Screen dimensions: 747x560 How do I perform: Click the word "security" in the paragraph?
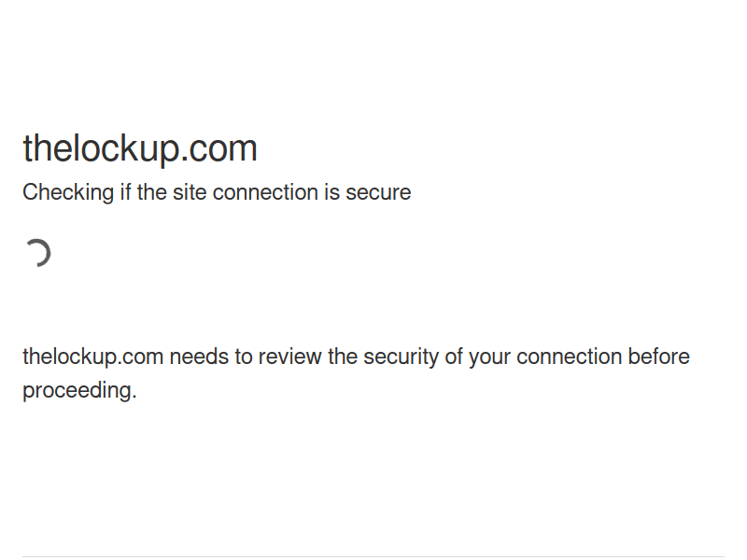pyautogui.click(x=401, y=357)
